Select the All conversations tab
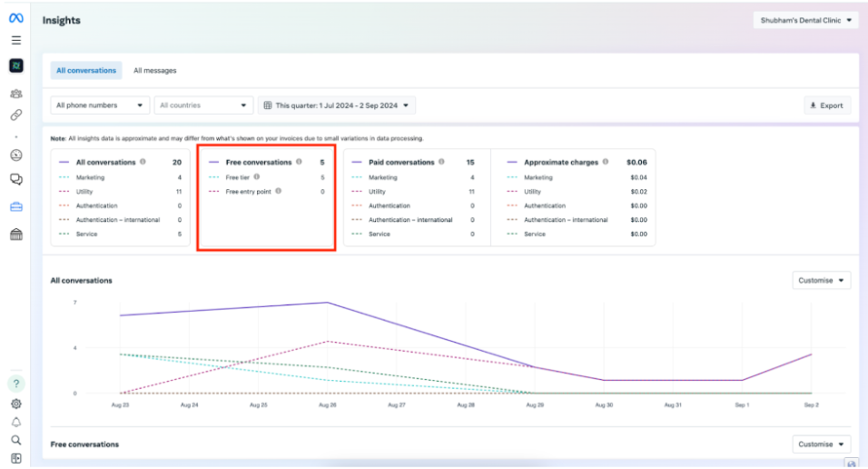The image size is (868, 469). point(86,71)
